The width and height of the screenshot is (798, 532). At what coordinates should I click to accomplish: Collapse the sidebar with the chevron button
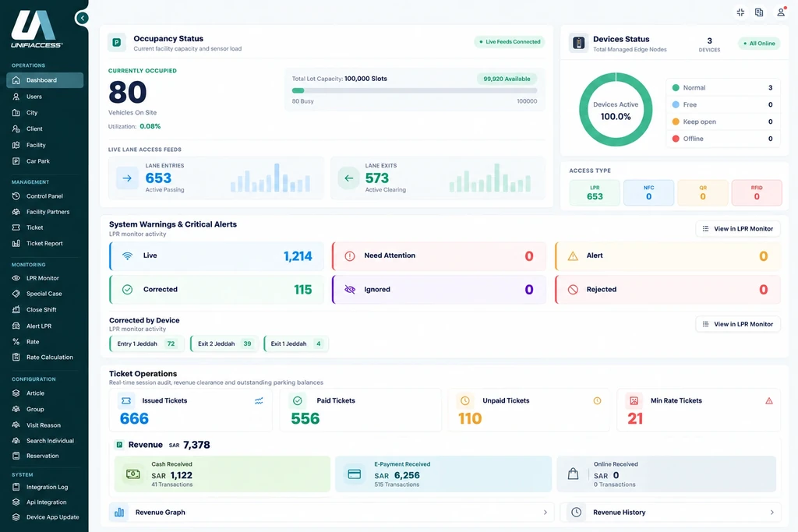coord(82,19)
